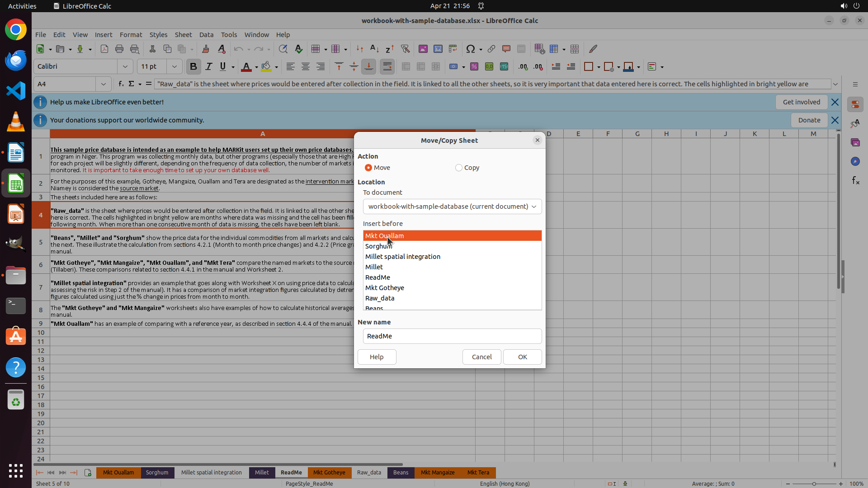Open the font size dropdown arrow
Image resolution: width=868 pixels, height=488 pixels.
coord(174,67)
